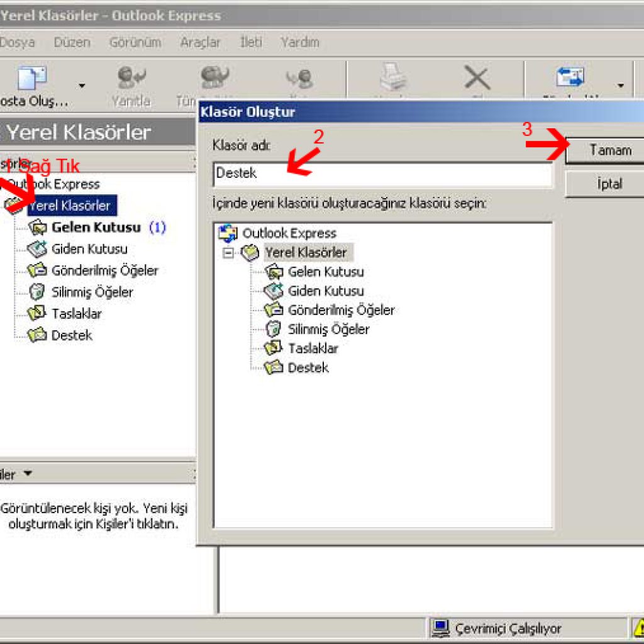Image resolution: width=644 pixels, height=644 pixels.
Task: Select Yerel Klasörler in sidebar folder list
Action: point(72,206)
